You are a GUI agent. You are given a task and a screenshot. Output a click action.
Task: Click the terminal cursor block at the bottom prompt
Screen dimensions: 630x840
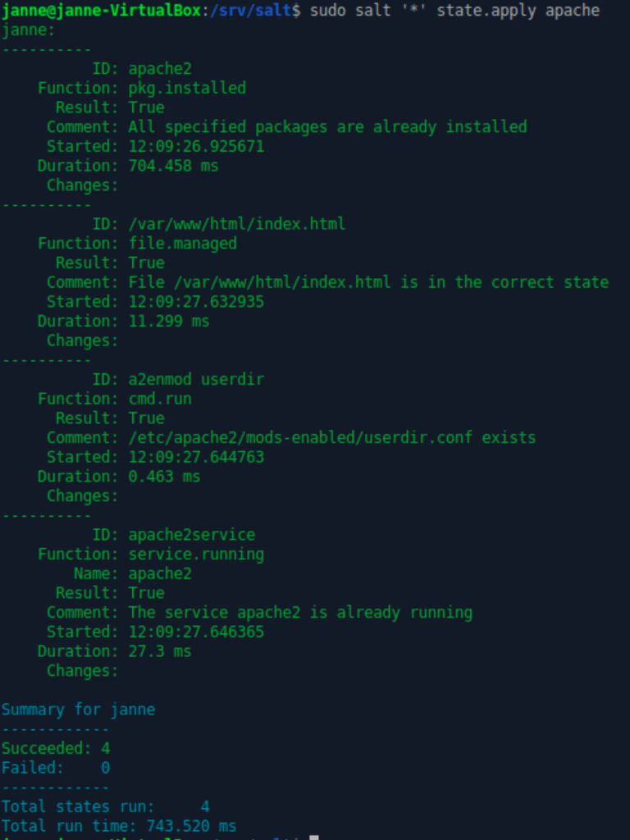coord(313,838)
